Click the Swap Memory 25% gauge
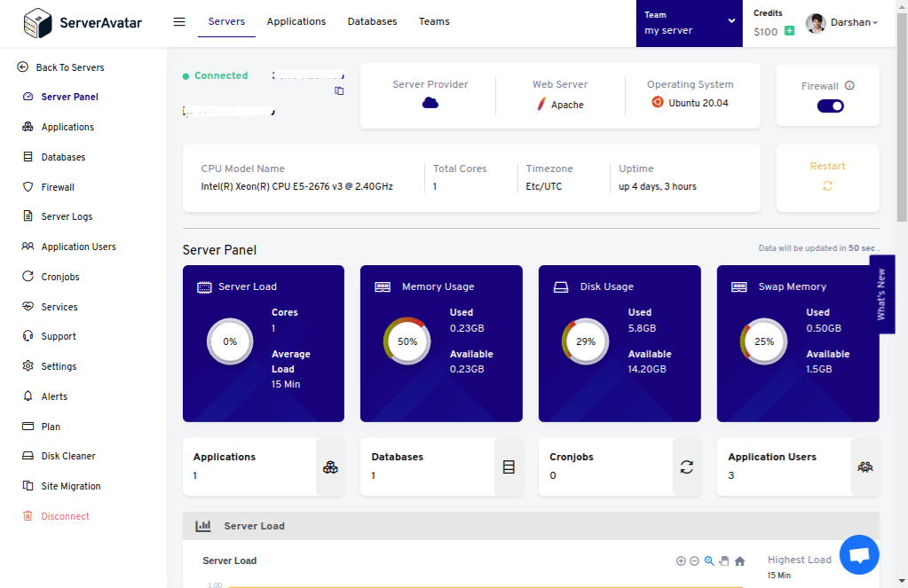This screenshot has height=588, width=908. point(764,341)
